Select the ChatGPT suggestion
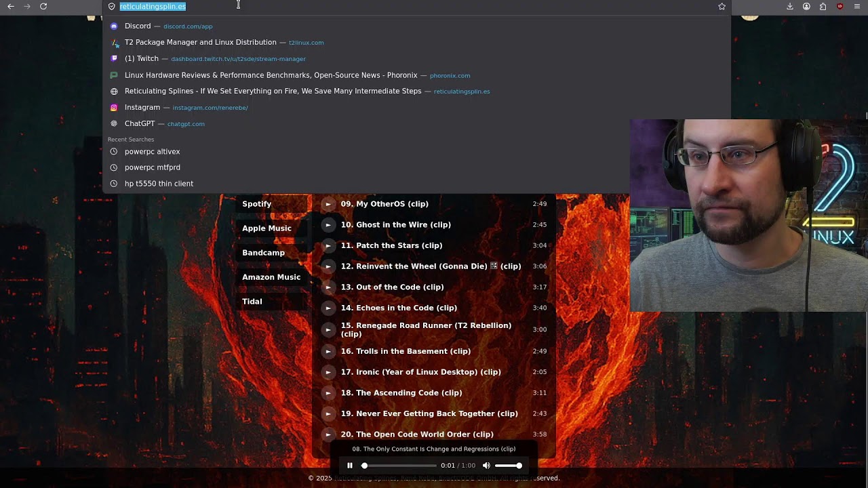The width and height of the screenshot is (868, 488). [x=416, y=123]
